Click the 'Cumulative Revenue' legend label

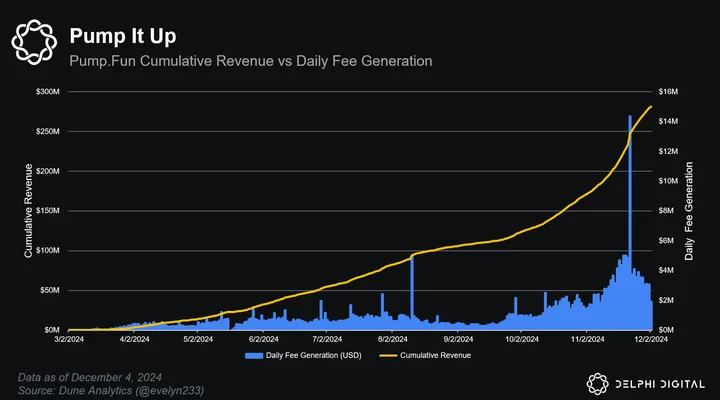[435, 355]
